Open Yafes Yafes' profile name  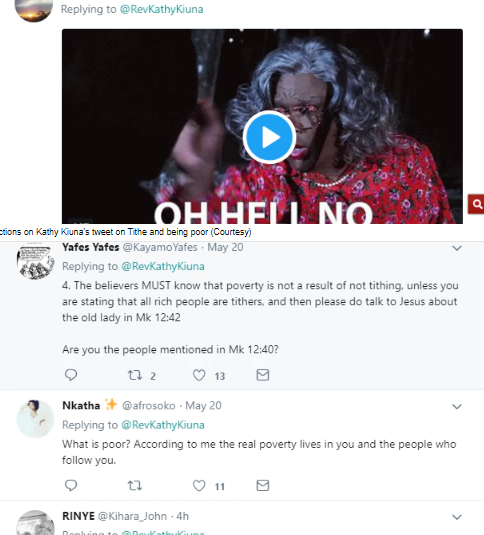(x=91, y=247)
